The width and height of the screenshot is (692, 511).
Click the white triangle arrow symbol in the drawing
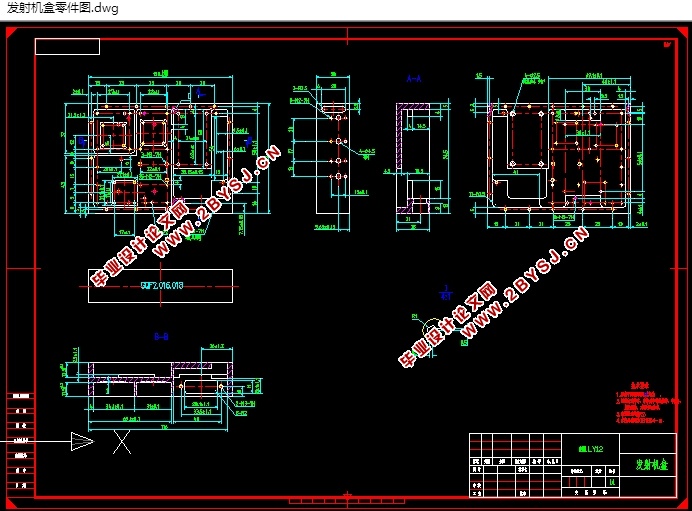[83, 441]
